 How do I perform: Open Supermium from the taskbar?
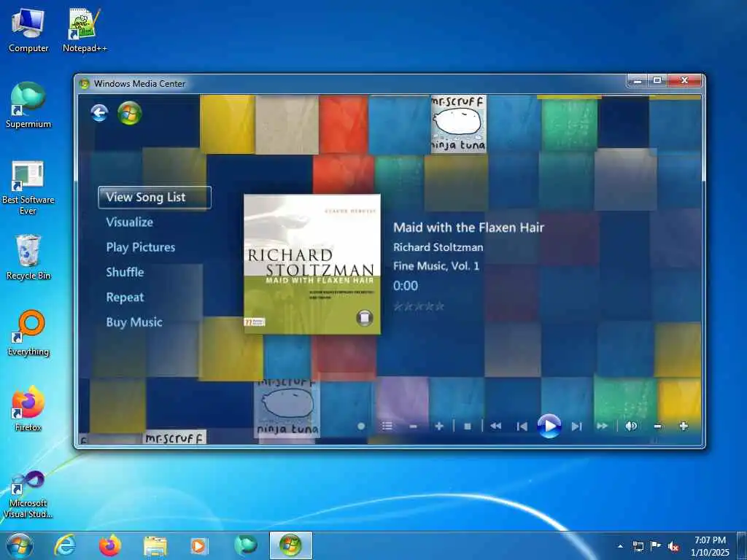(245, 545)
